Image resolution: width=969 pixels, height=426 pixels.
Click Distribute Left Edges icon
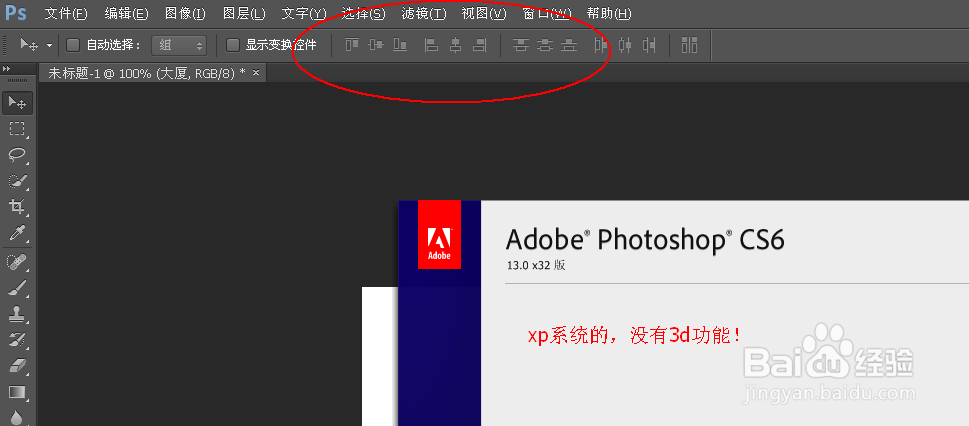[x=601, y=45]
